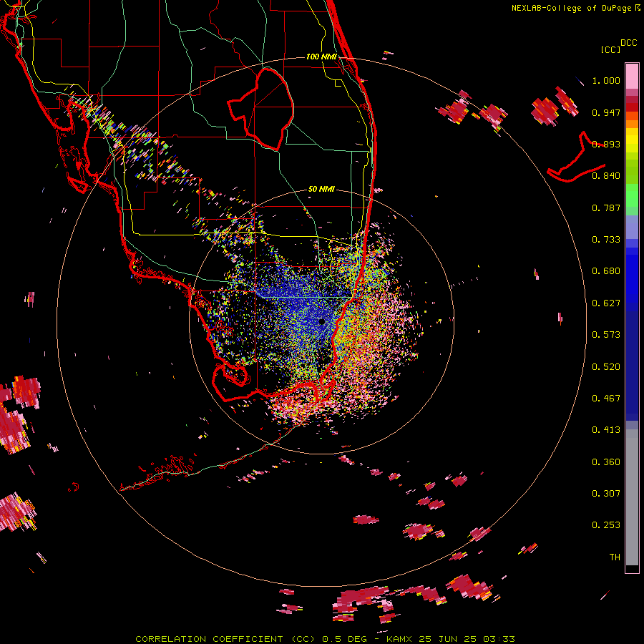Screen dimensions: 644x644
Task: Click the 1.000 color scale value
Action: click(x=606, y=80)
